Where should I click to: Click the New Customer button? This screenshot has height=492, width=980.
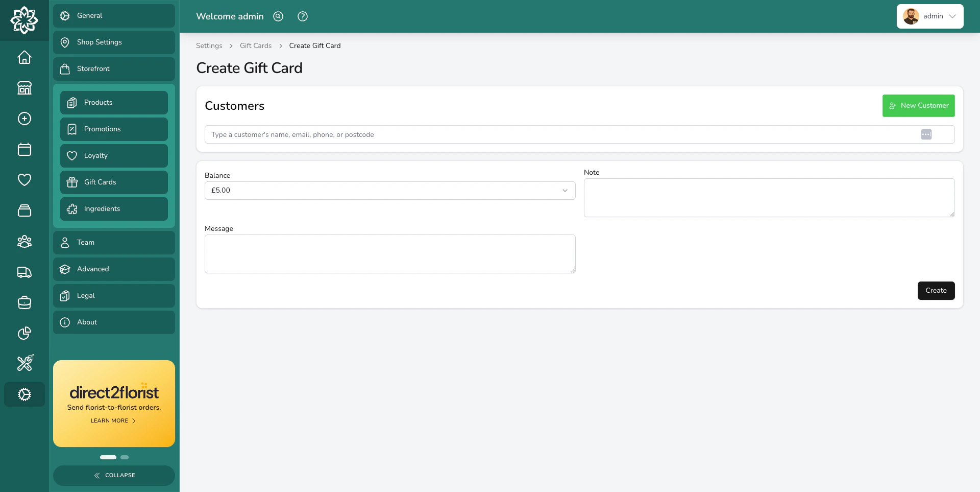tap(918, 105)
